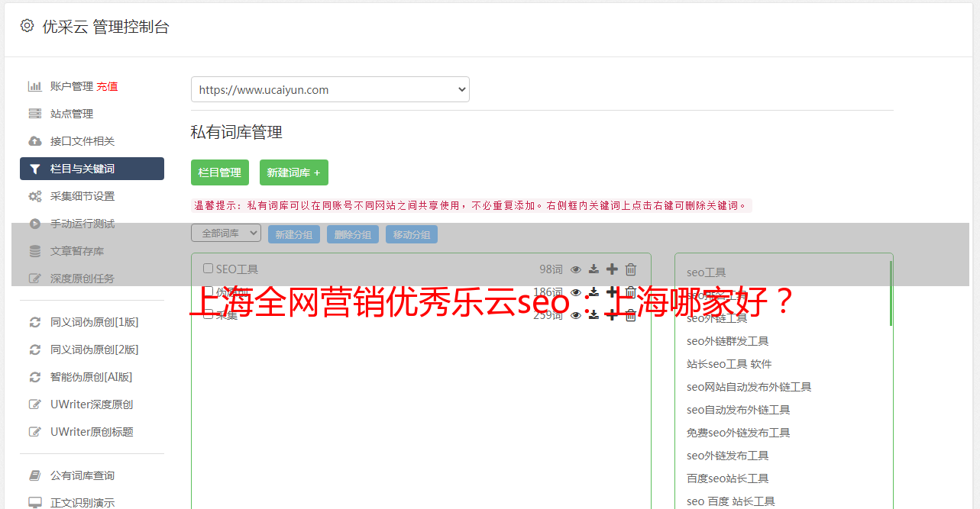The height and width of the screenshot is (509, 980).
Task: Download the SEO工具 word library
Action: (x=593, y=269)
